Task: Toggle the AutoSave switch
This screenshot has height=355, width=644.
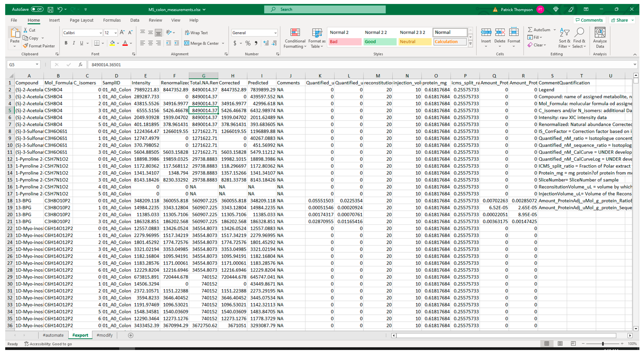Action: [37, 9]
